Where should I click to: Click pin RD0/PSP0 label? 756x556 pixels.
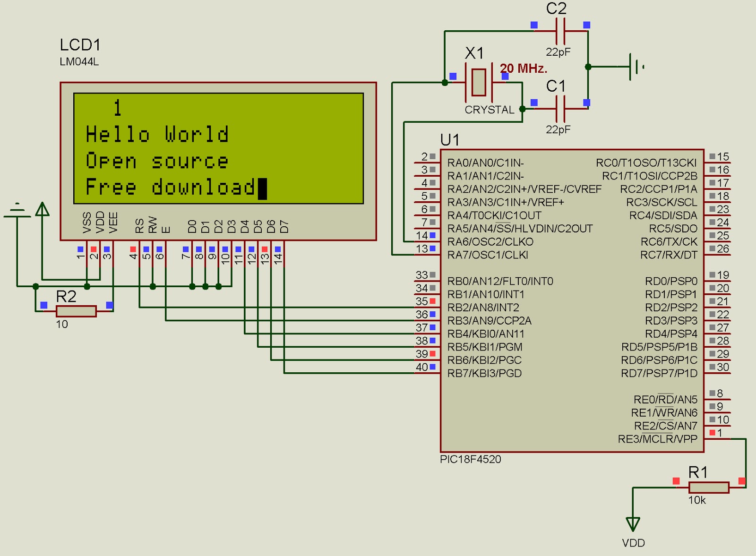click(671, 282)
